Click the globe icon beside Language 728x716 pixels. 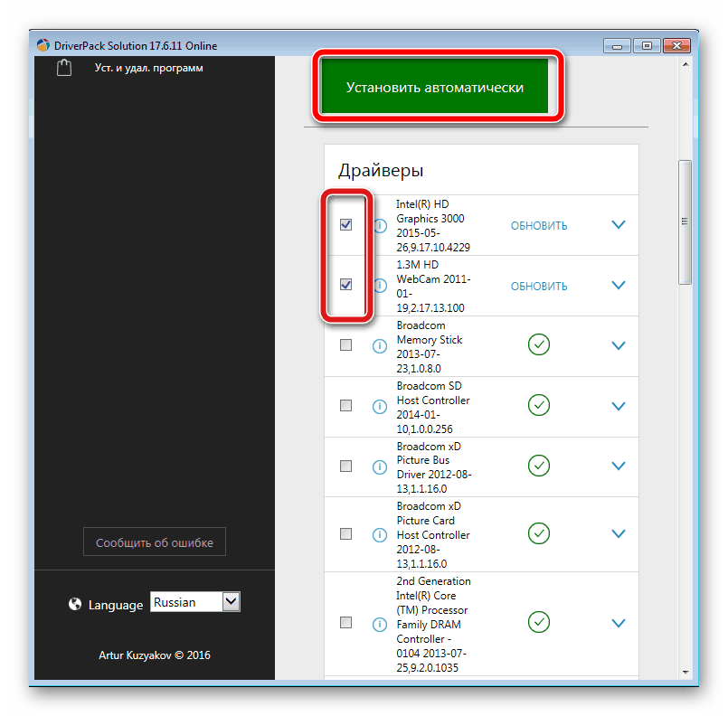75,605
